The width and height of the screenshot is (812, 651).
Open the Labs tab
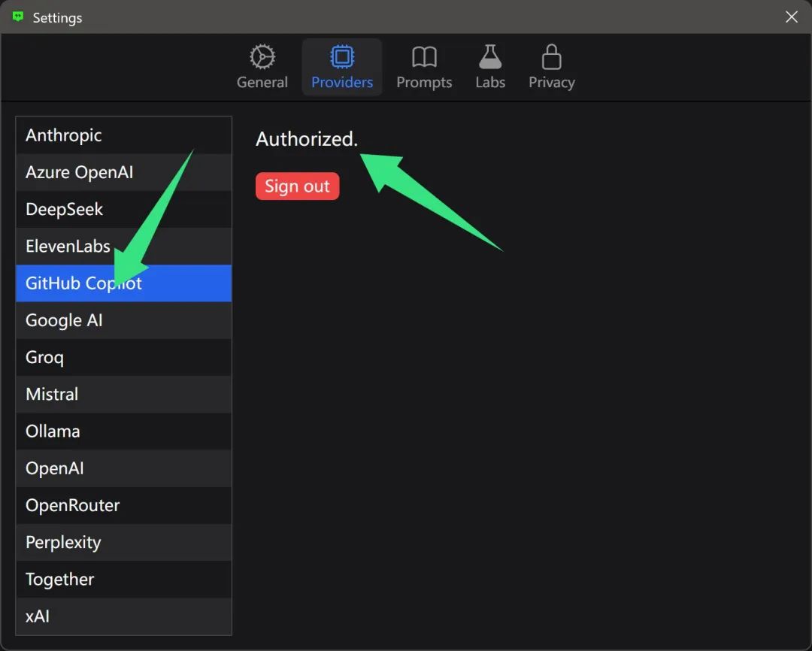(x=490, y=68)
